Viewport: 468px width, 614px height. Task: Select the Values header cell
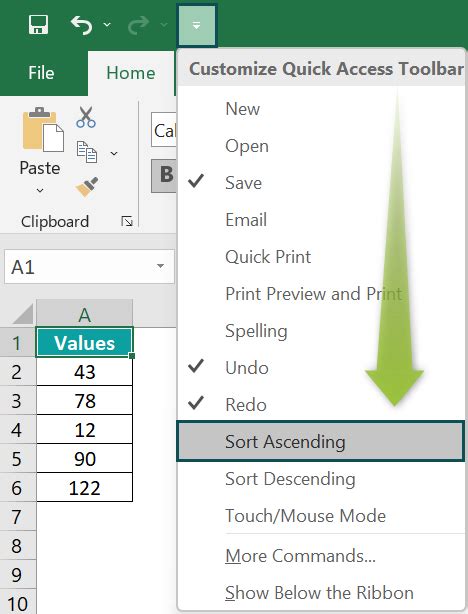(85, 343)
